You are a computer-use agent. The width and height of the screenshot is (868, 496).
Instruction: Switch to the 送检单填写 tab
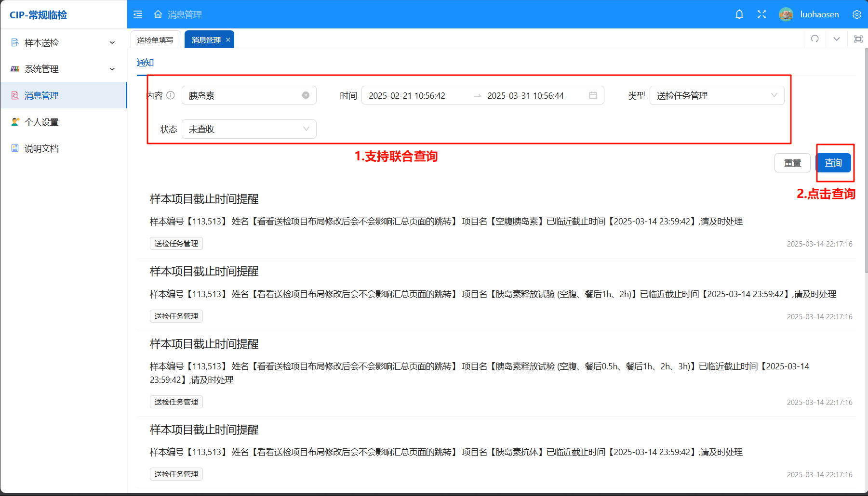pos(155,40)
